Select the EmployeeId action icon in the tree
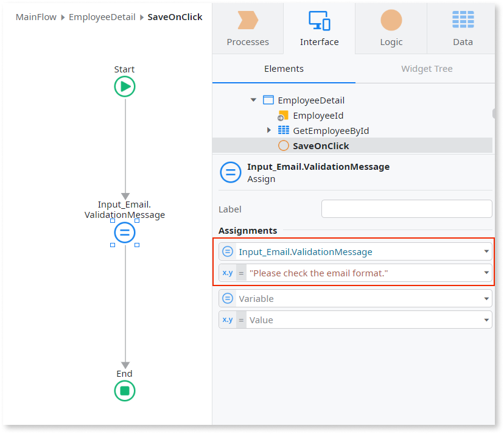The width and height of the screenshot is (504, 434). pos(284,115)
